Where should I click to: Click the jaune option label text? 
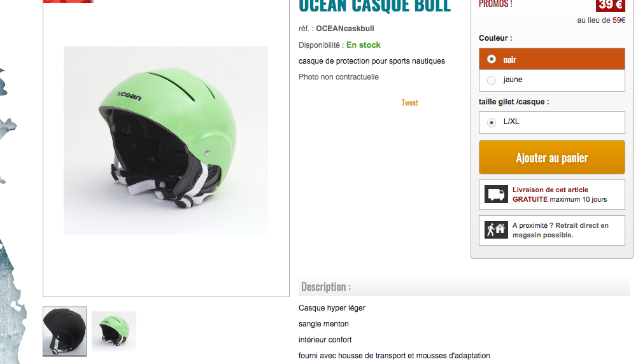coord(513,80)
